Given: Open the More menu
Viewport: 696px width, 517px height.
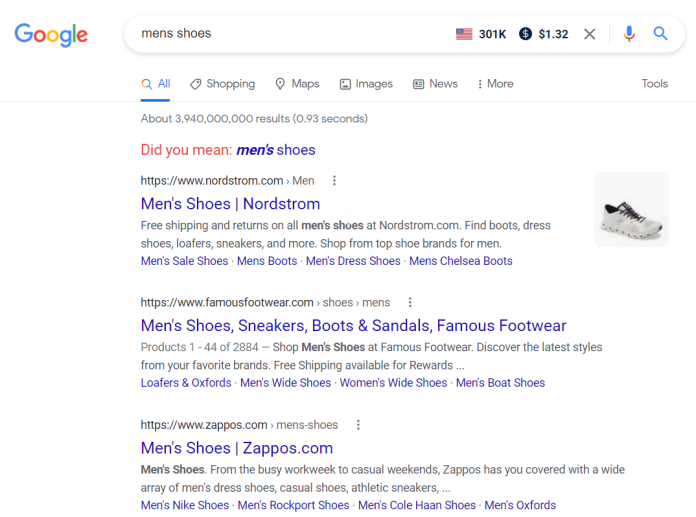Looking at the screenshot, I should 495,84.
